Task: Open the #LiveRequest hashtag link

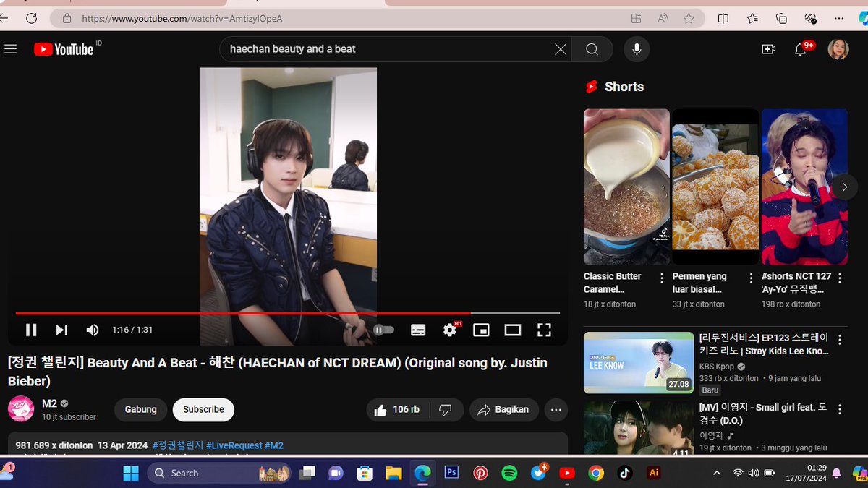Action: (x=234, y=445)
